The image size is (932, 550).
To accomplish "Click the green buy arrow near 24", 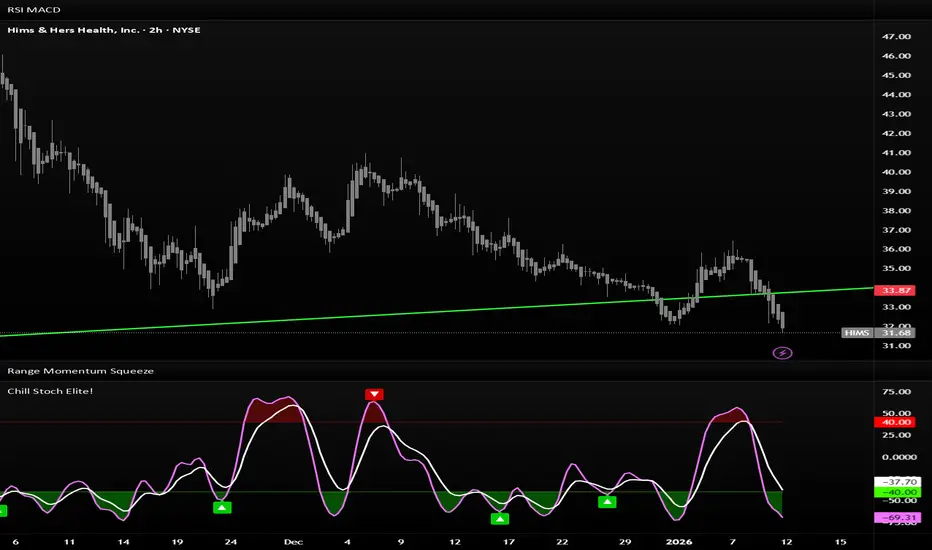I will pos(222,508).
